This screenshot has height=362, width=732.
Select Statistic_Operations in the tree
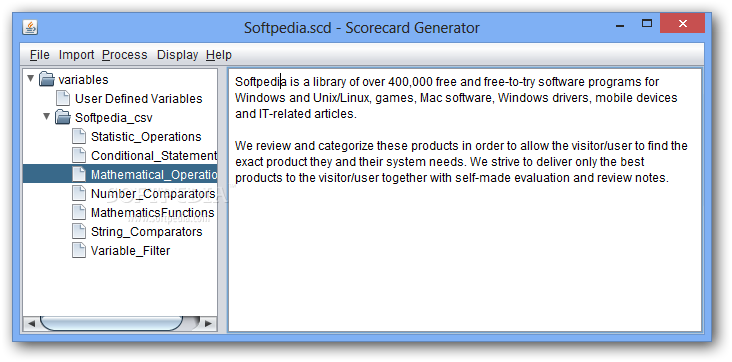[x=146, y=137]
